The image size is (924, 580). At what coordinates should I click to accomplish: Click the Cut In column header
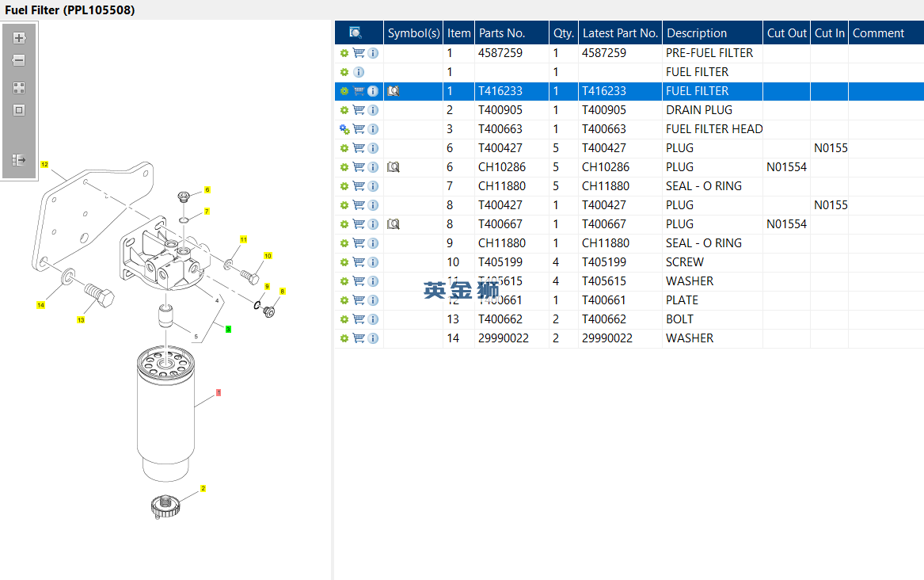pyautogui.click(x=829, y=33)
